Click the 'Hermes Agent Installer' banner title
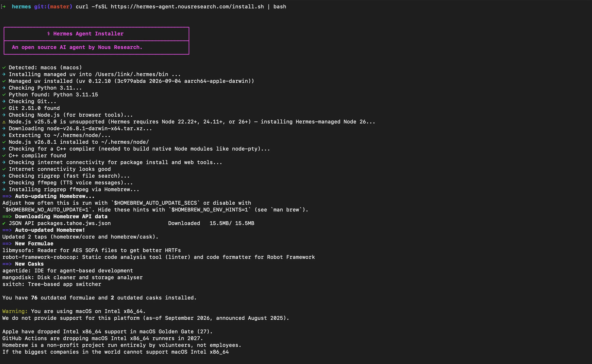This screenshot has width=592, height=364. click(x=88, y=34)
